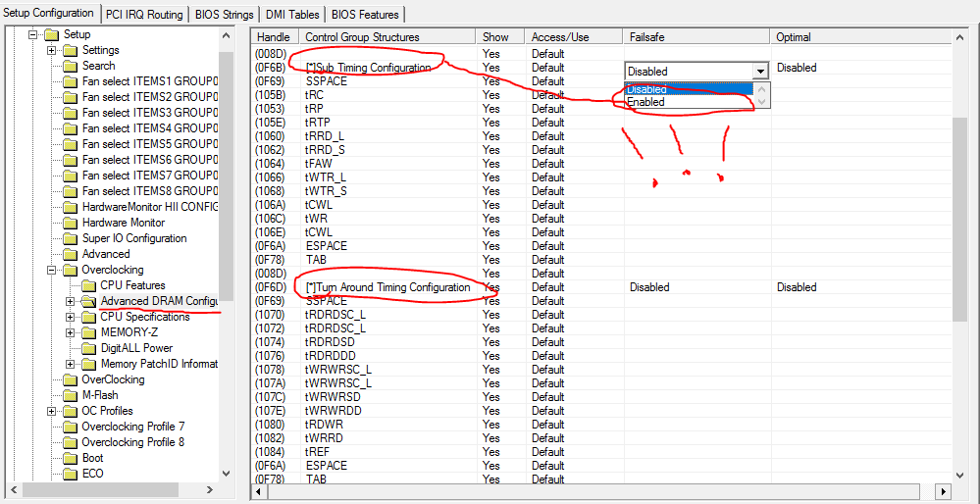The image size is (980, 504).
Task: Click the table vertical scrollbar up arrow
Action: pyautogui.click(x=959, y=37)
